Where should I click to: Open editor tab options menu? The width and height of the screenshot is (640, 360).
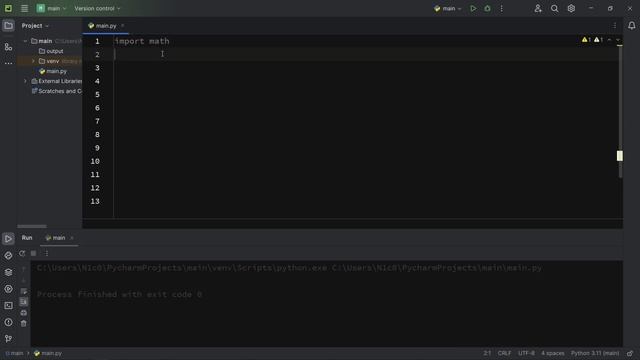615,26
